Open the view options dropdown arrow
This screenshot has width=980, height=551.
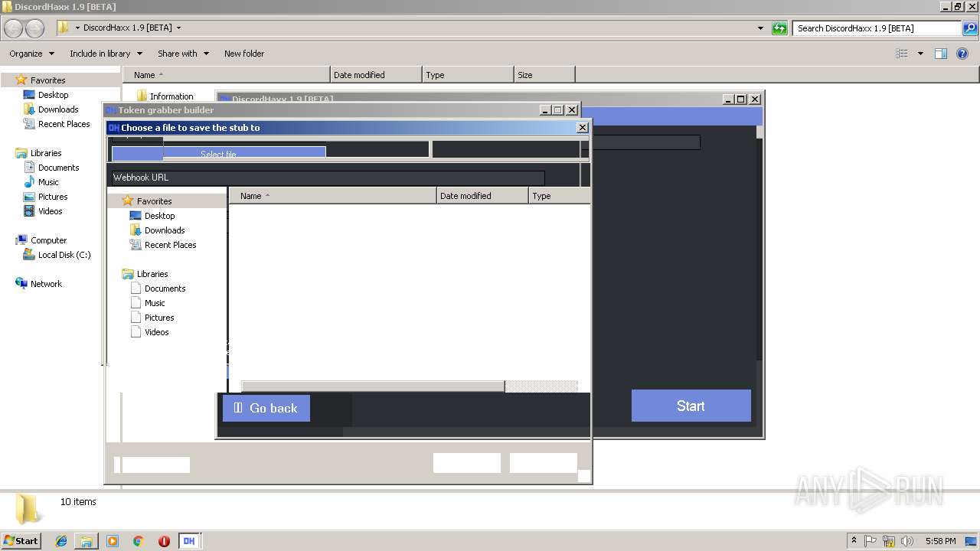pos(920,54)
